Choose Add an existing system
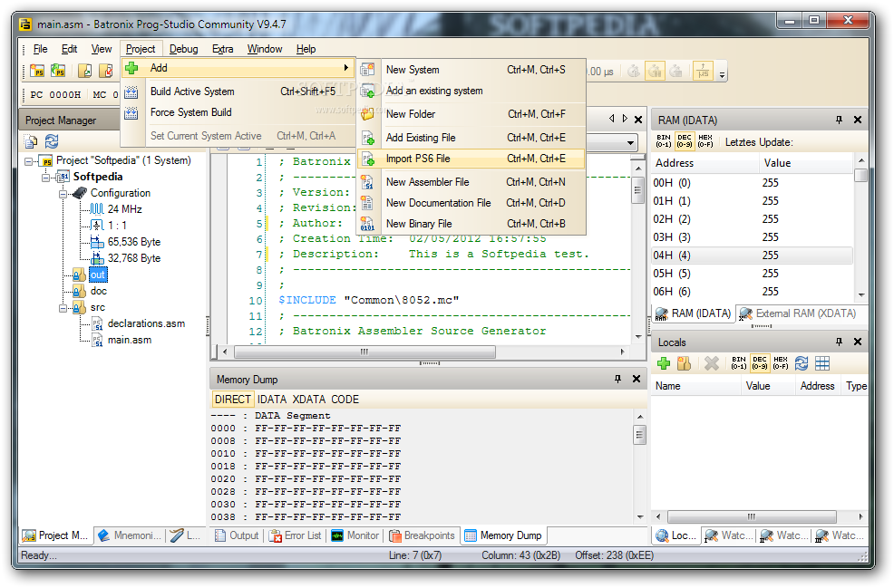 [x=471, y=91]
